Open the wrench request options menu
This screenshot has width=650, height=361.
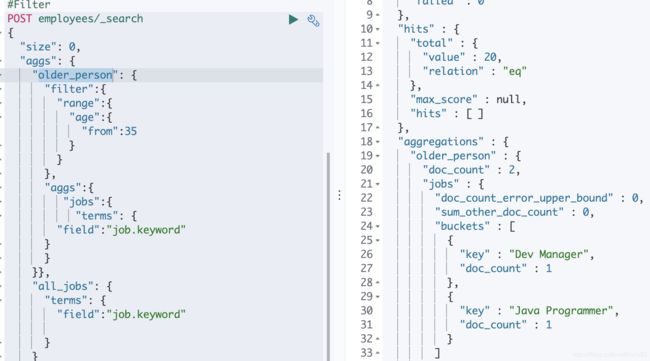[x=313, y=20]
